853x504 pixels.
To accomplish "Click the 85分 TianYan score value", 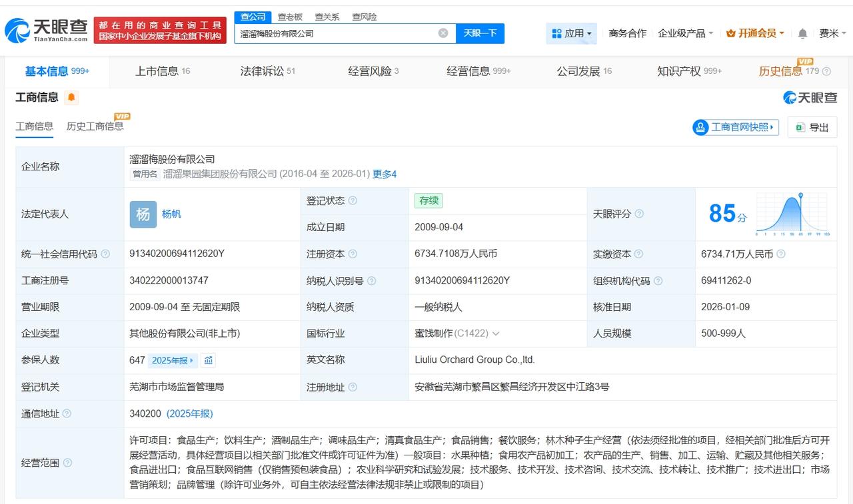I will (728, 214).
